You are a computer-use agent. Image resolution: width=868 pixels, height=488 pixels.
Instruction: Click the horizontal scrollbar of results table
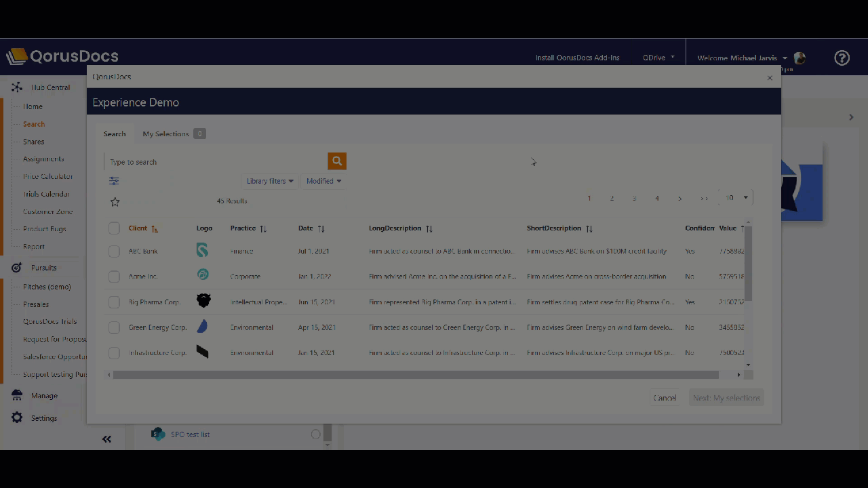click(x=416, y=375)
